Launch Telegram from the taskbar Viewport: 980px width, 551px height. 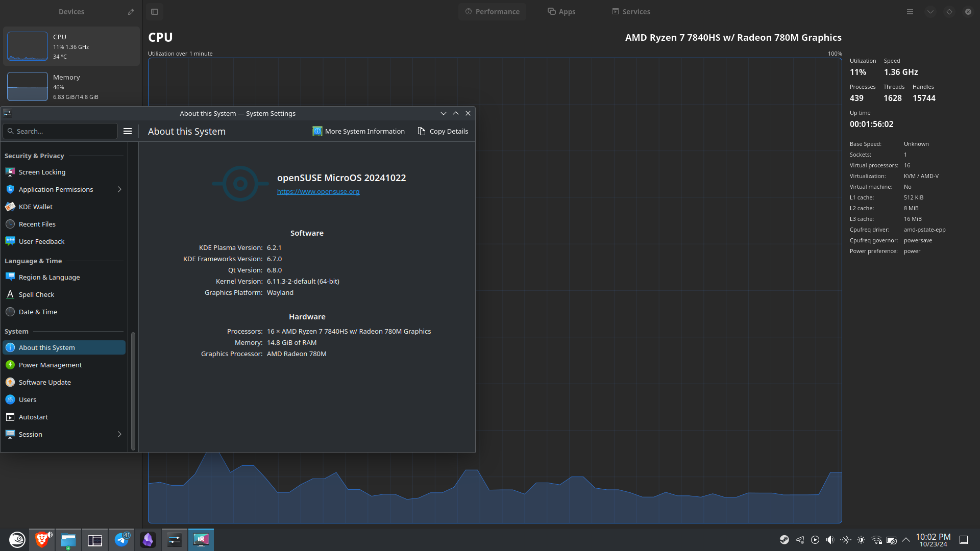121,540
